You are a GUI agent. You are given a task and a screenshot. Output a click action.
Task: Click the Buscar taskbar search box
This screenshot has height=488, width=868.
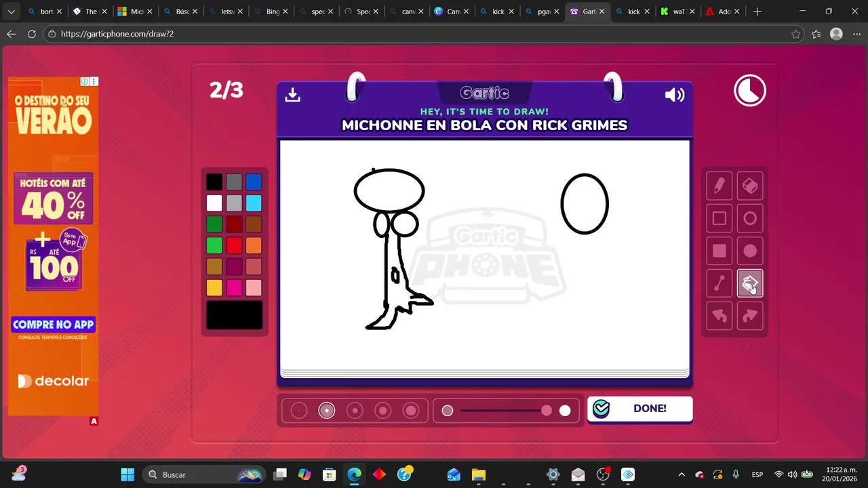(205, 474)
